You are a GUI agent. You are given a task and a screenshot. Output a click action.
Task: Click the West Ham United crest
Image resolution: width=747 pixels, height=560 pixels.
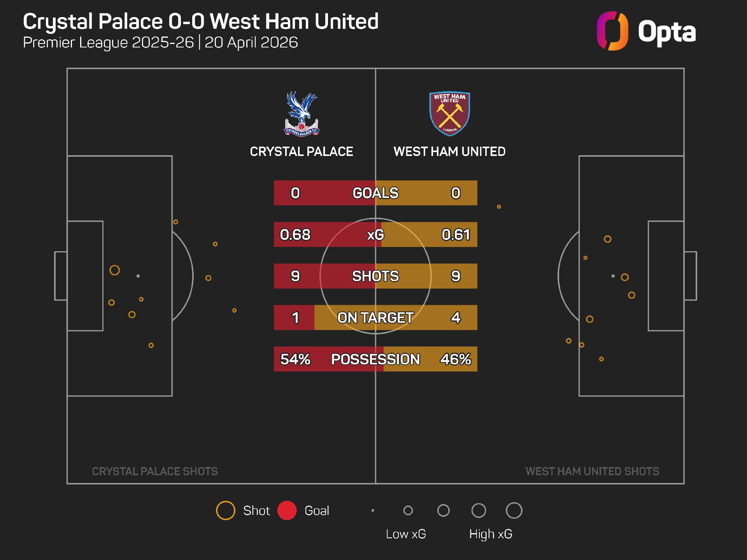(449, 114)
